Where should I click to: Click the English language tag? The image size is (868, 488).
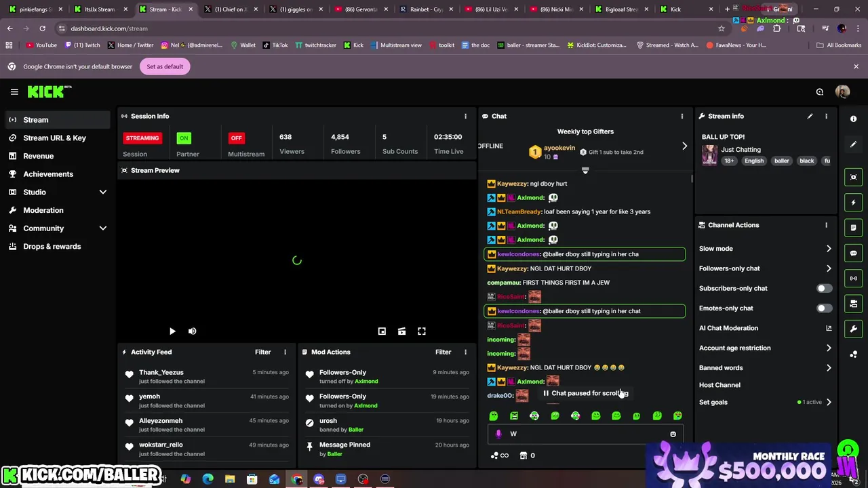click(753, 161)
